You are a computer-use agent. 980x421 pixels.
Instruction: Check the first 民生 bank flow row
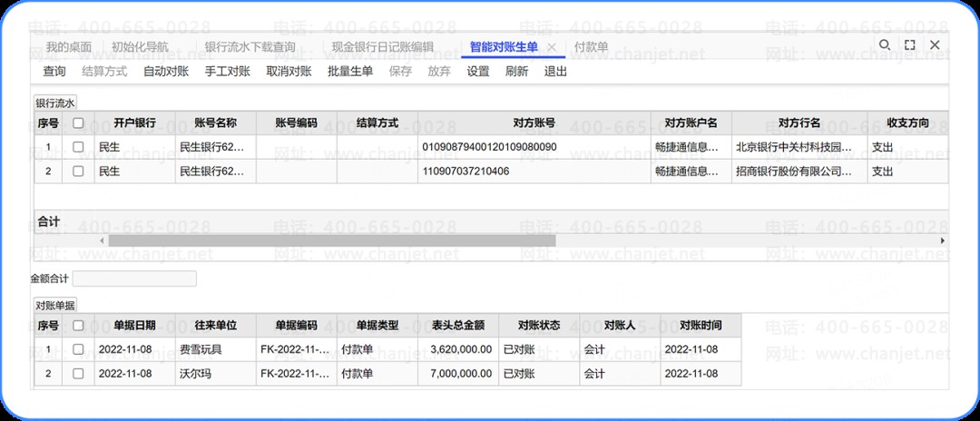click(78, 147)
